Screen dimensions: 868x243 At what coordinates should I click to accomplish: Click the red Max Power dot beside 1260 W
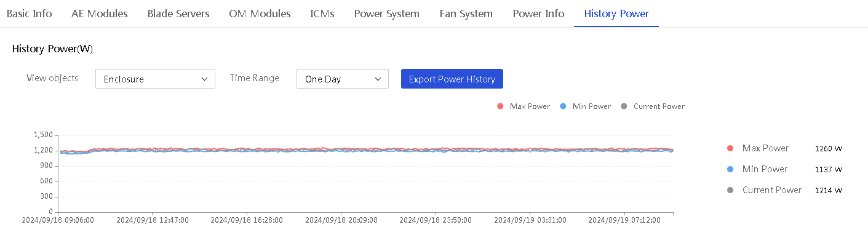pos(730,148)
